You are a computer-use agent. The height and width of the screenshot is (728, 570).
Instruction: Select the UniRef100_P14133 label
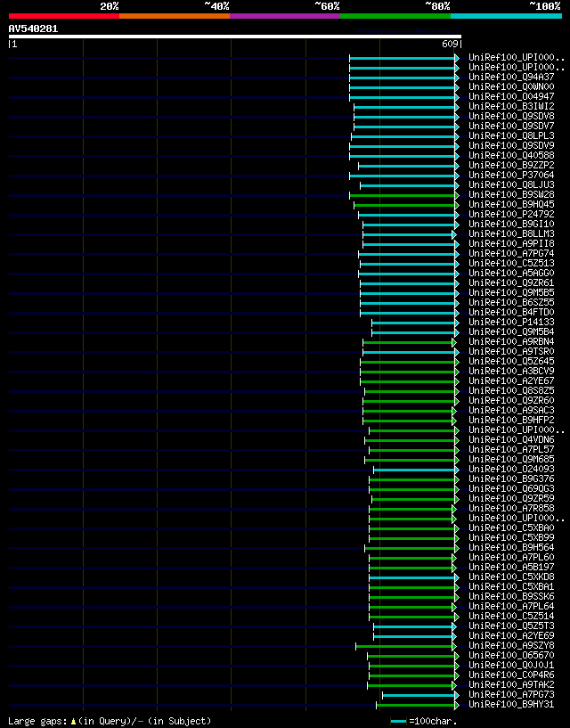(511, 322)
